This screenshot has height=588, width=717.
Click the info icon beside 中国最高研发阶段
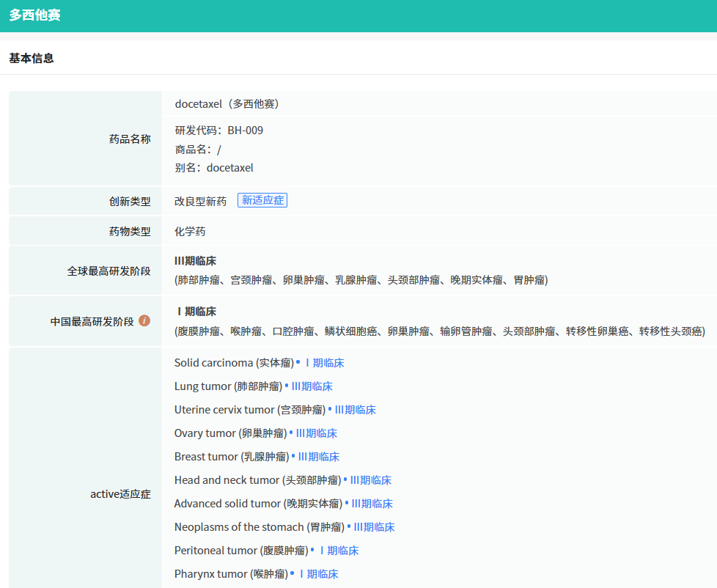pyautogui.click(x=144, y=320)
